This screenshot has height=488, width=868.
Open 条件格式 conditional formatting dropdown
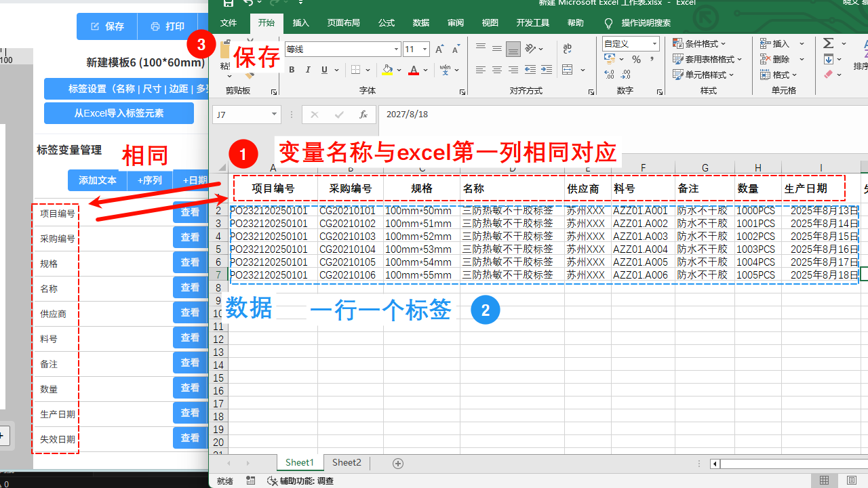point(699,43)
